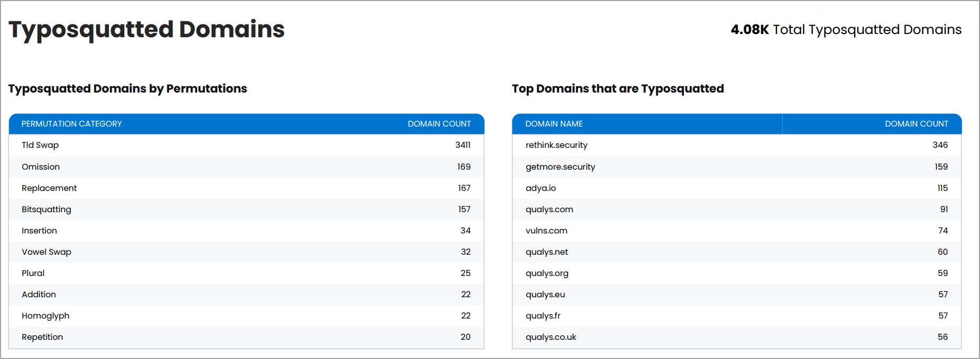Select the Replacement permutation category
980x359 pixels.
click(49, 188)
